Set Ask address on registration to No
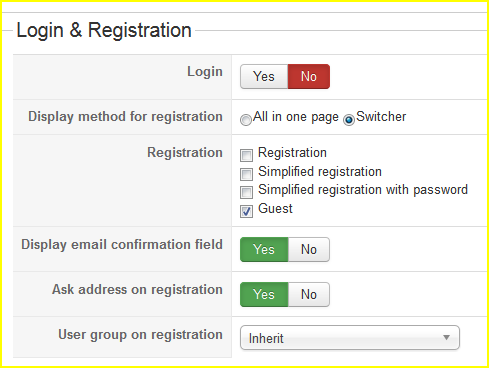This screenshot has width=489, height=368. coord(309,294)
